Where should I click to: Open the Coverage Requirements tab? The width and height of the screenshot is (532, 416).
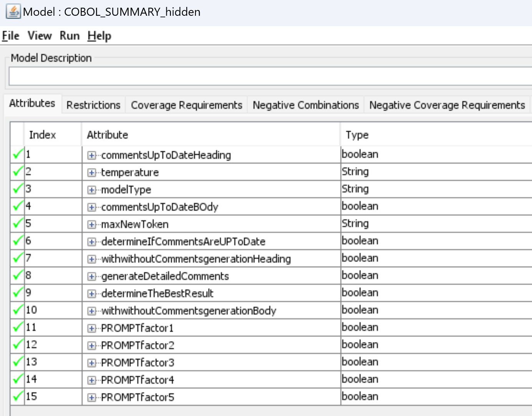coord(186,105)
